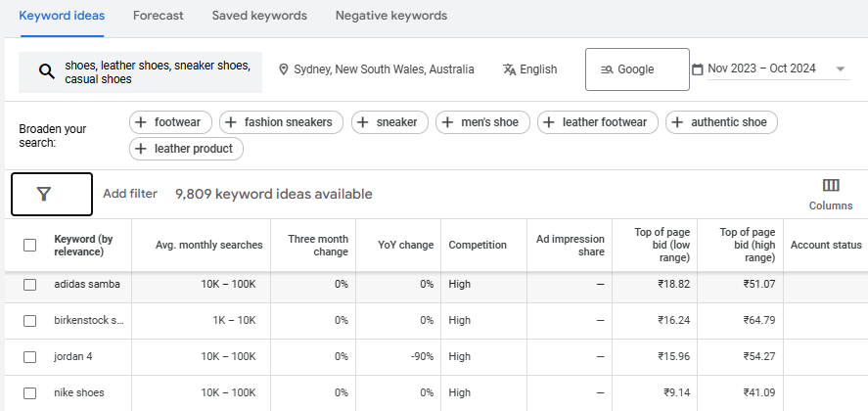Check the adidas samba row checkbox

click(x=30, y=284)
